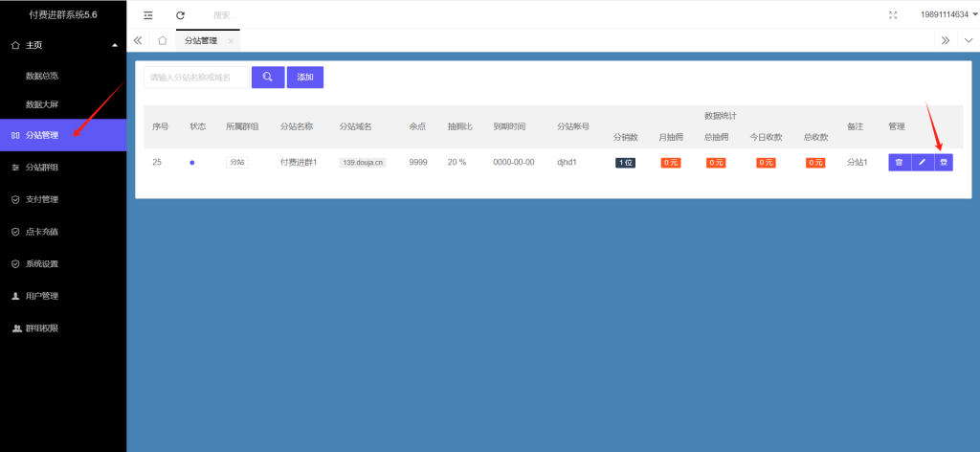The width and height of the screenshot is (980, 452).
Task: Click the 0元 badge under 月抽佣
Action: [x=671, y=163]
